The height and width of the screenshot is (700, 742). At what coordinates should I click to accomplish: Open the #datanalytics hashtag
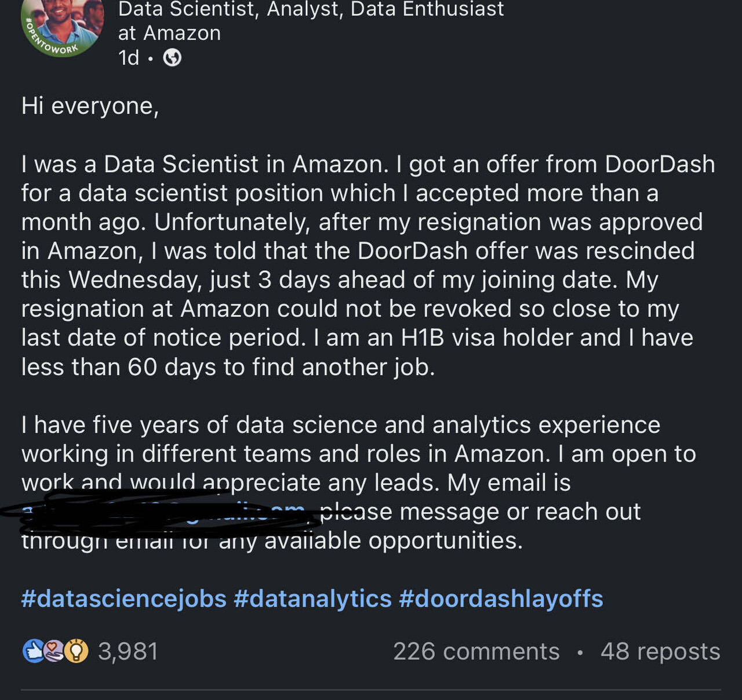pyautogui.click(x=313, y=598)
